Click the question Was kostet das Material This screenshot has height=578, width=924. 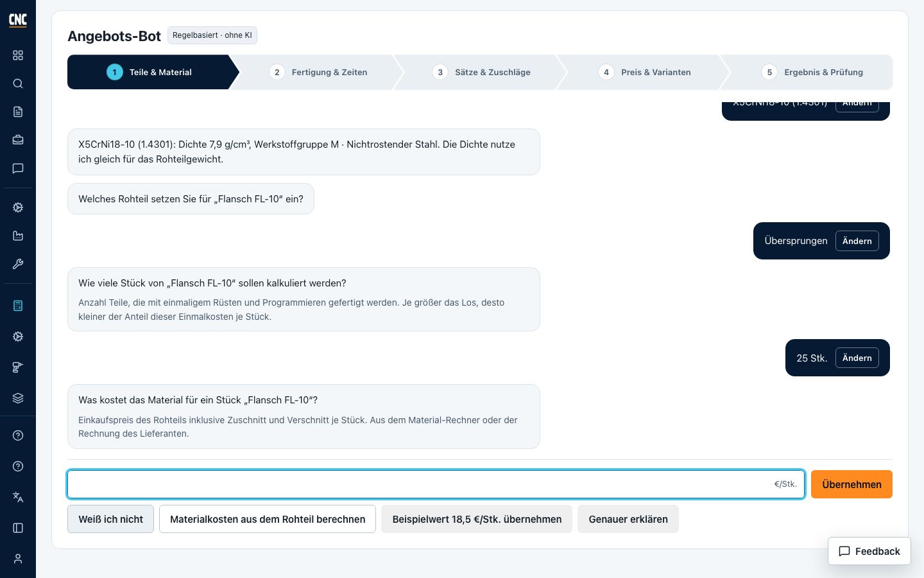coord(304,416)
